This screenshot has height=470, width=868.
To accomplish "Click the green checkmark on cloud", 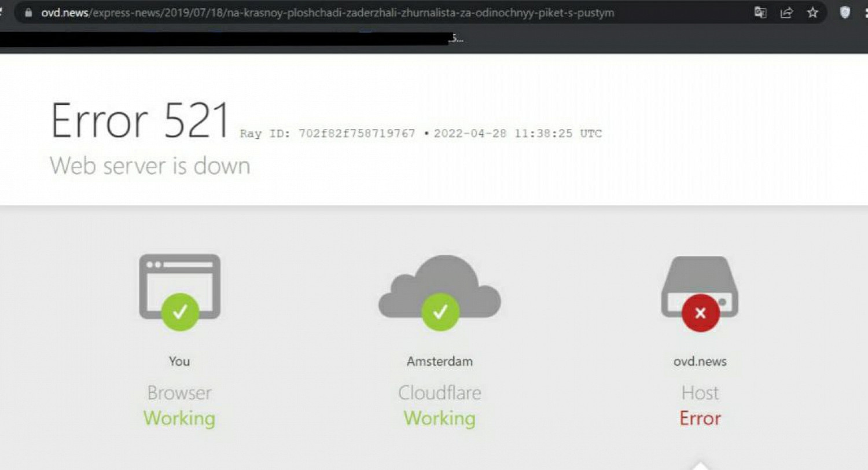I will point(440,312).
